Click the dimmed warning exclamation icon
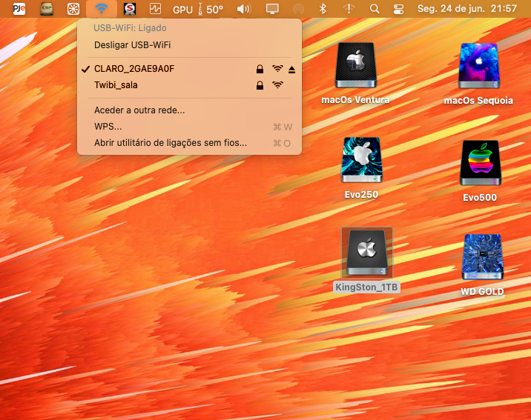 349,9
